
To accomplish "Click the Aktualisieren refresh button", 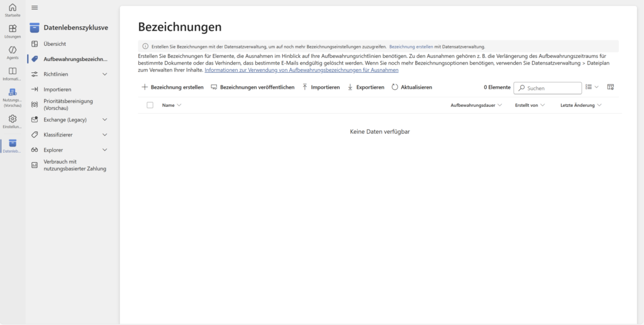I will (x=412, y=87).
